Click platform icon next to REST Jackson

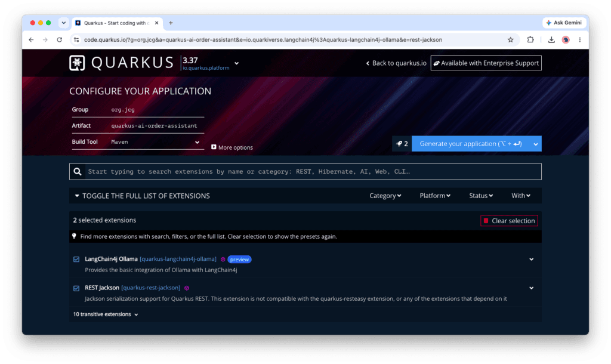pos(187,288)
